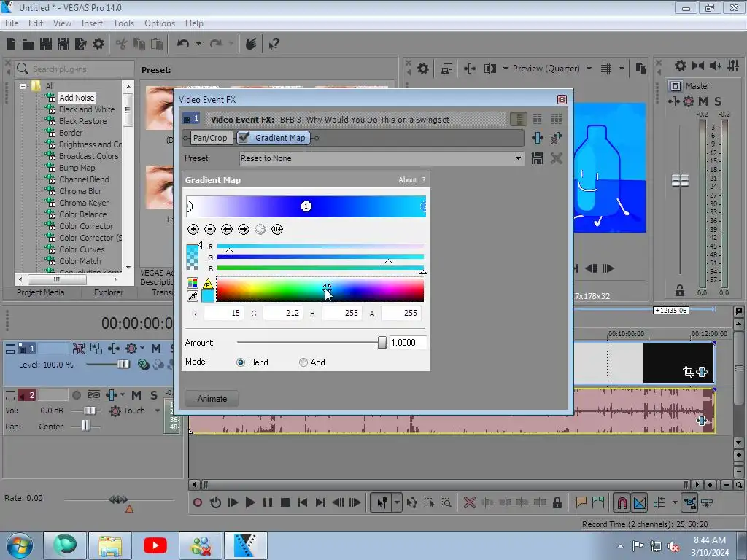Save the Gradient Map preset
The image size is (747, 560).
tap(538, 158)
